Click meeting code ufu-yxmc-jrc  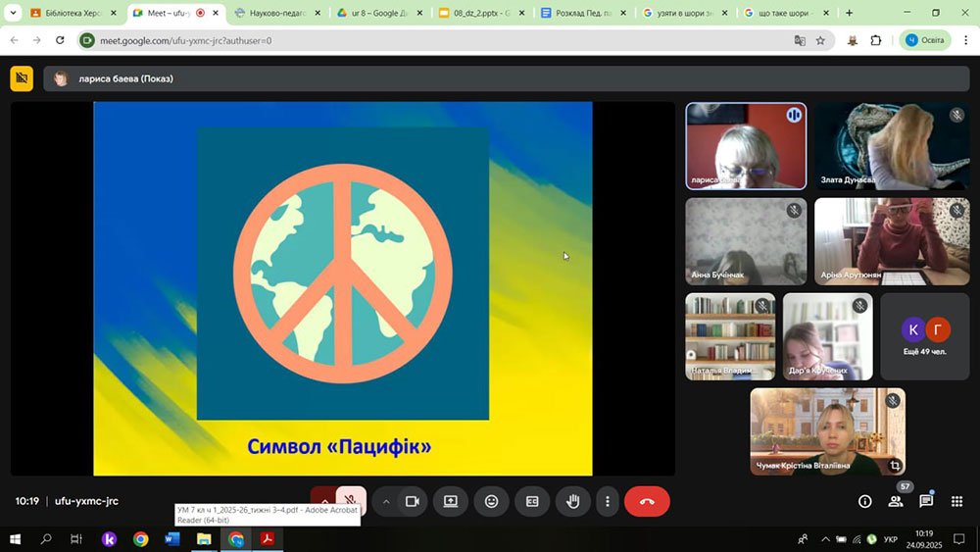[86, 501]
